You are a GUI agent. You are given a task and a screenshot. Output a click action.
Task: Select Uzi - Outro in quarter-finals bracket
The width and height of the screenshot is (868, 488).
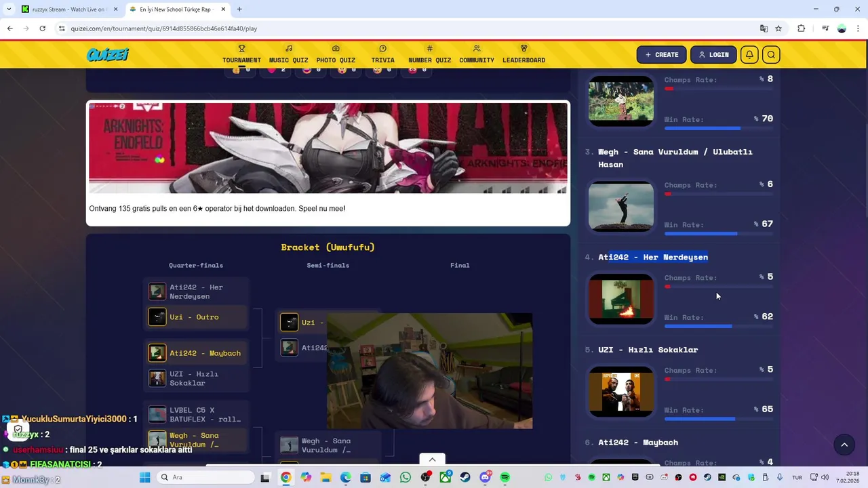tap(197, 317)
